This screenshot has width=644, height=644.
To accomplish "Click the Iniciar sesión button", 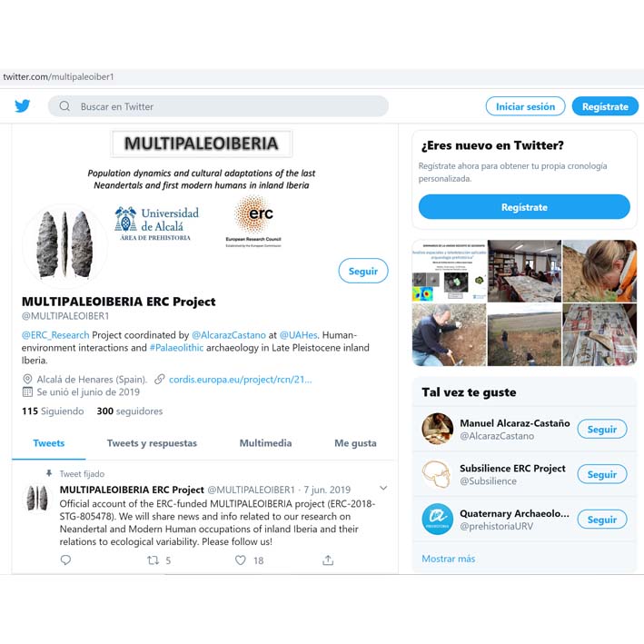I will coord(525,106).
